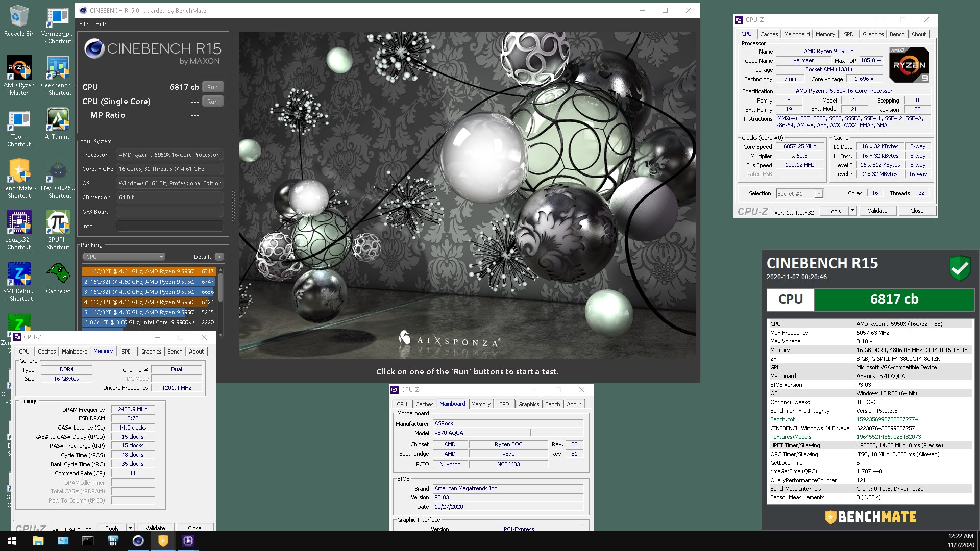This screenshot has width=980, height=551.
Task: Open taskbar clock showing 12:22 AM
Action: (x=961, y=541)
